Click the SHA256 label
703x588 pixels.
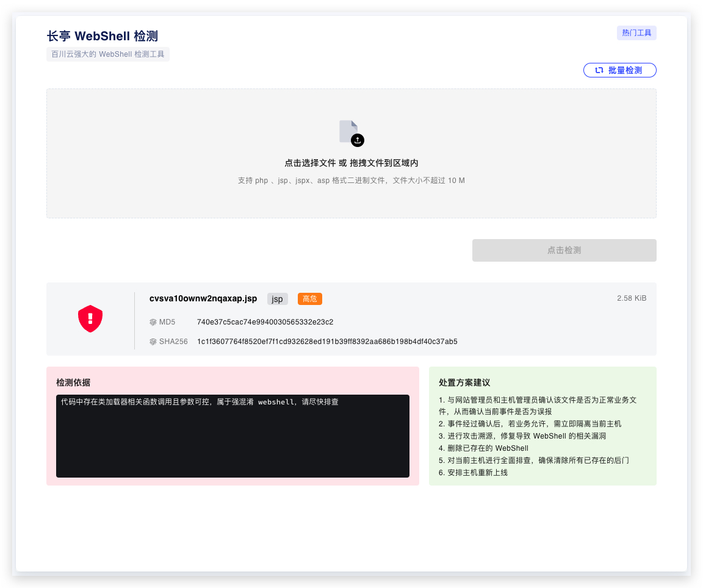[x=173, y=342]
